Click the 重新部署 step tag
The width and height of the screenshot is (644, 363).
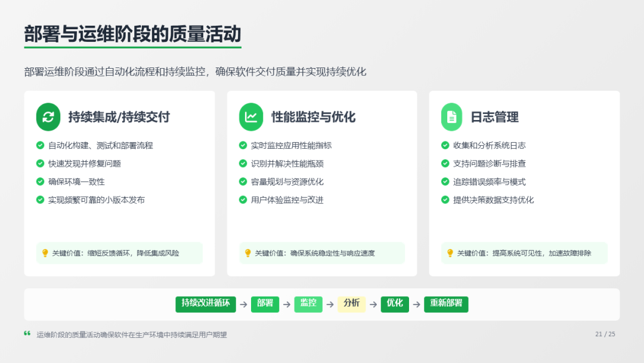pyautogui.click(x=446, y=304)
